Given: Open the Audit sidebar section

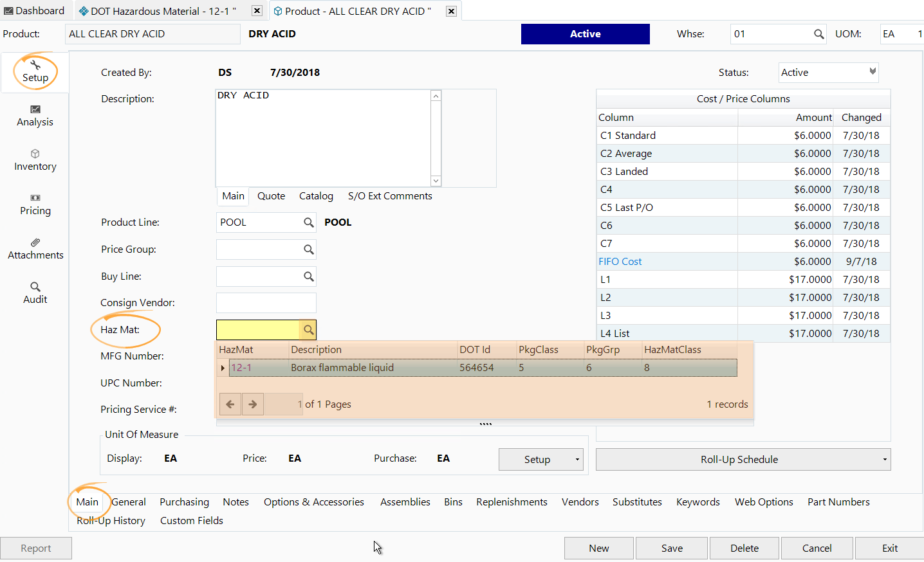Looking at the screenshot, I should click(x=35, y=293).
